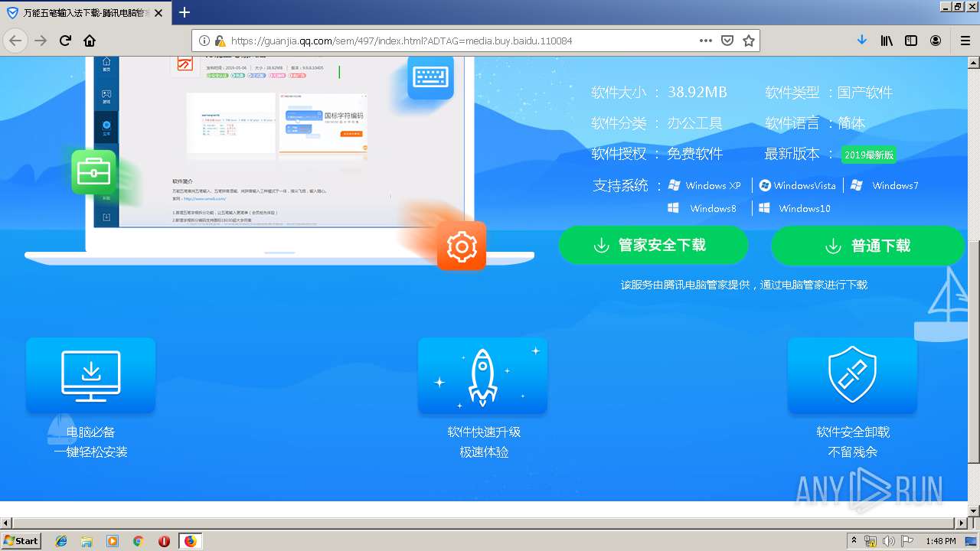Click the scroll down arrow
Screen dimensions: 980x551
coord(973,510)
